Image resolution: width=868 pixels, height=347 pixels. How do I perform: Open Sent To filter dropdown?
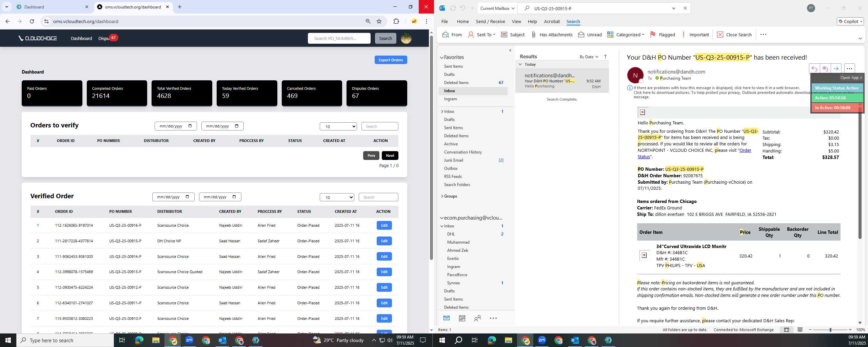[482, 35]
